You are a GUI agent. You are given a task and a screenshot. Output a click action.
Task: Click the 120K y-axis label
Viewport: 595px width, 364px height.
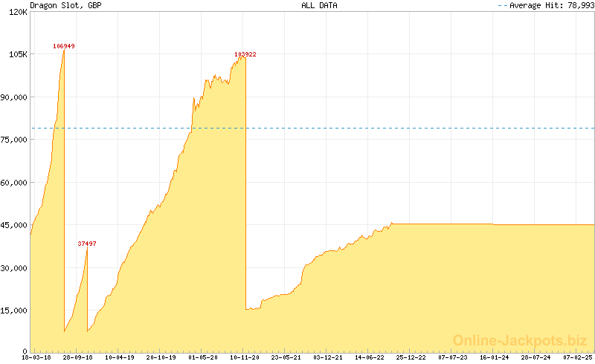(x=16, y=12)
